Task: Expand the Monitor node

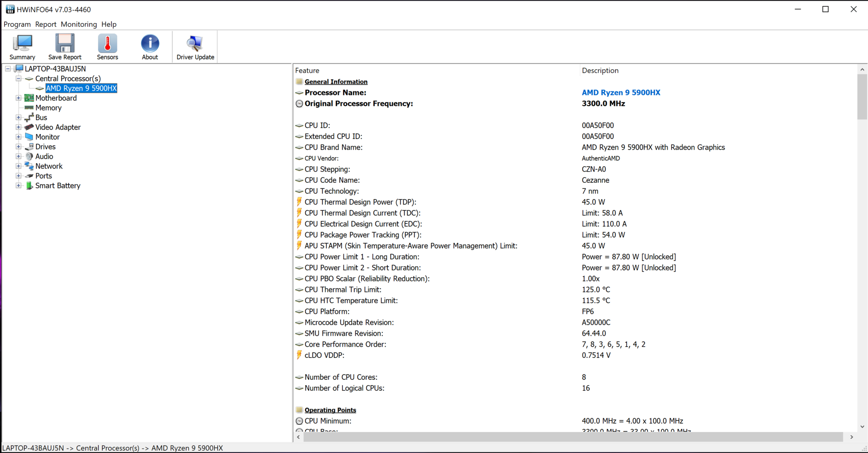Action: coord(19,137)
